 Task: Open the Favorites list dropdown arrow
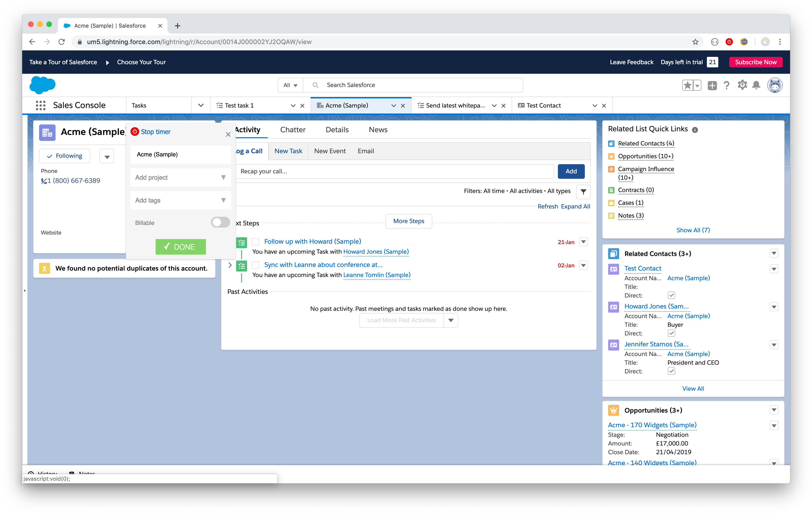coord(697,86)
